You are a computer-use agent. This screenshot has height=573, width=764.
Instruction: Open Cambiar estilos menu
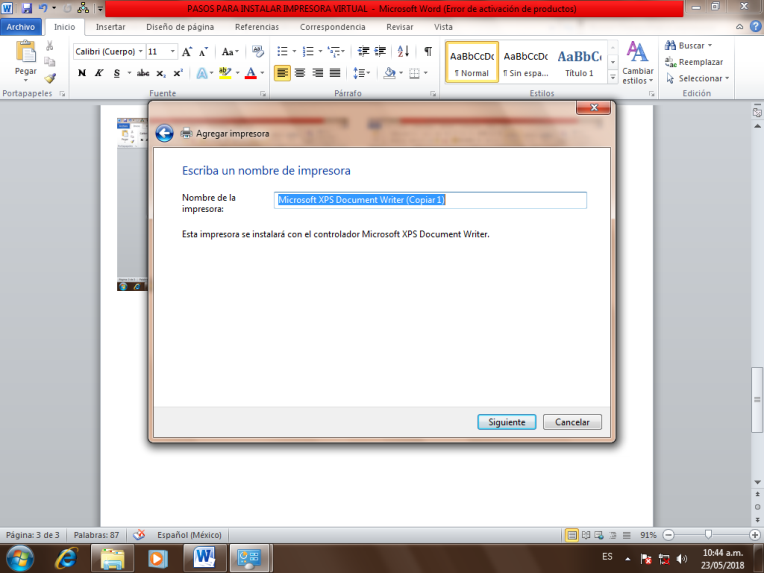(x=637, y=63)
